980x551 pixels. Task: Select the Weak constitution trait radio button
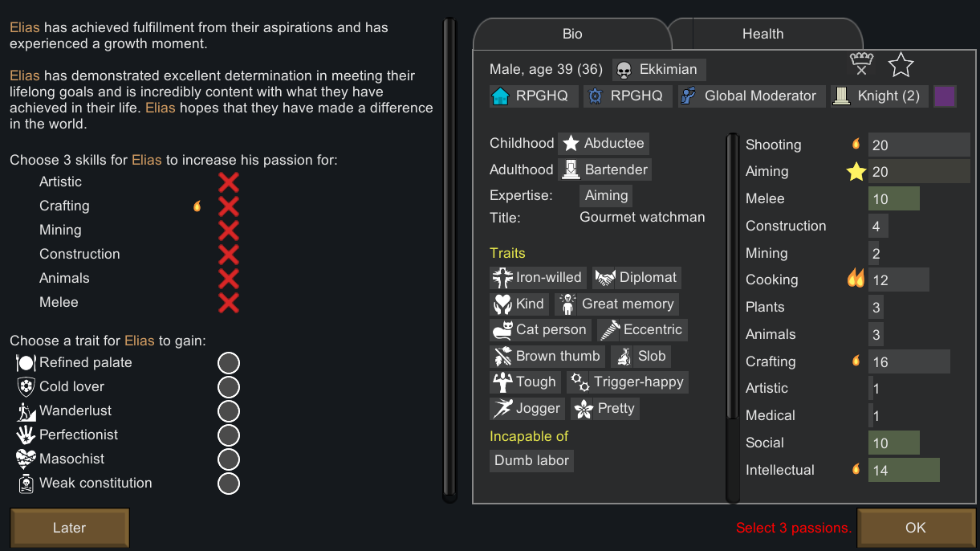pyautogui.click(x=229, y=484)
